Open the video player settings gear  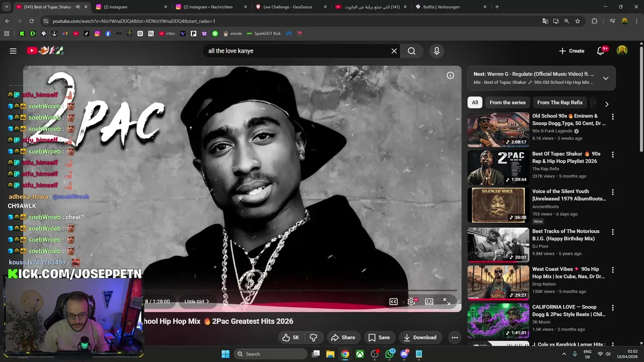click(412, 302)
